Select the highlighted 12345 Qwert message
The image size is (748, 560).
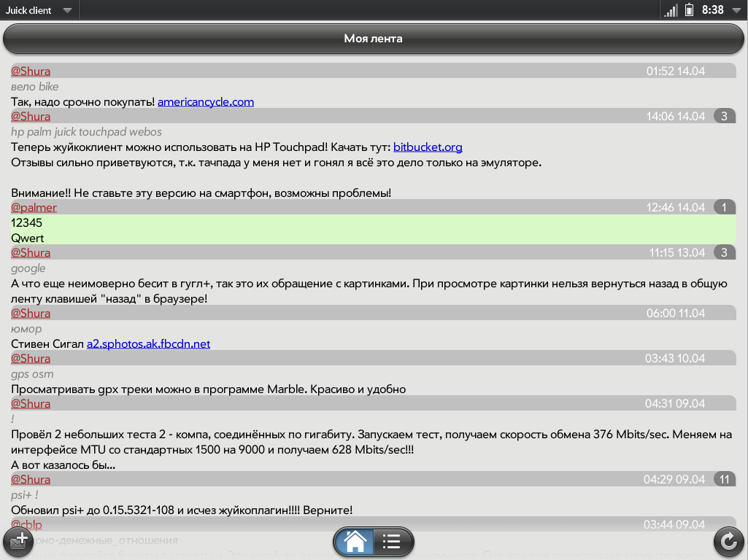(365, 230)
